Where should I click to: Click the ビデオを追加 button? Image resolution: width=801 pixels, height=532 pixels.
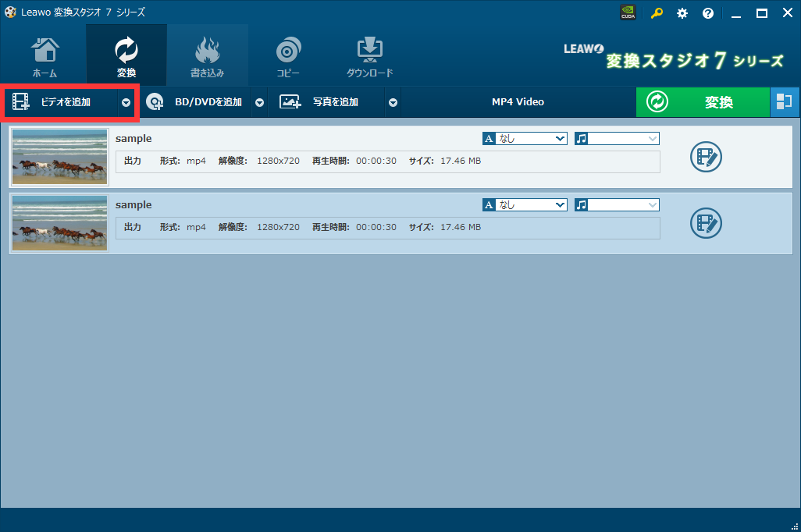62,102
